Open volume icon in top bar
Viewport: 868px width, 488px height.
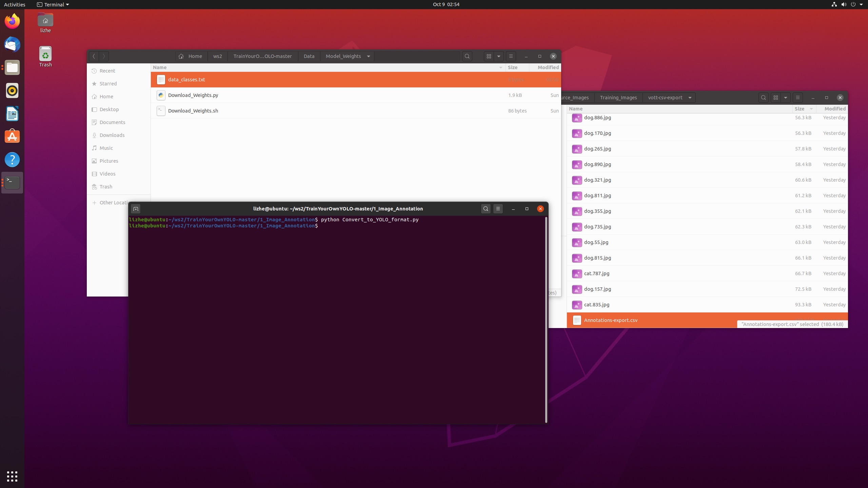click(x=844, y=4)
